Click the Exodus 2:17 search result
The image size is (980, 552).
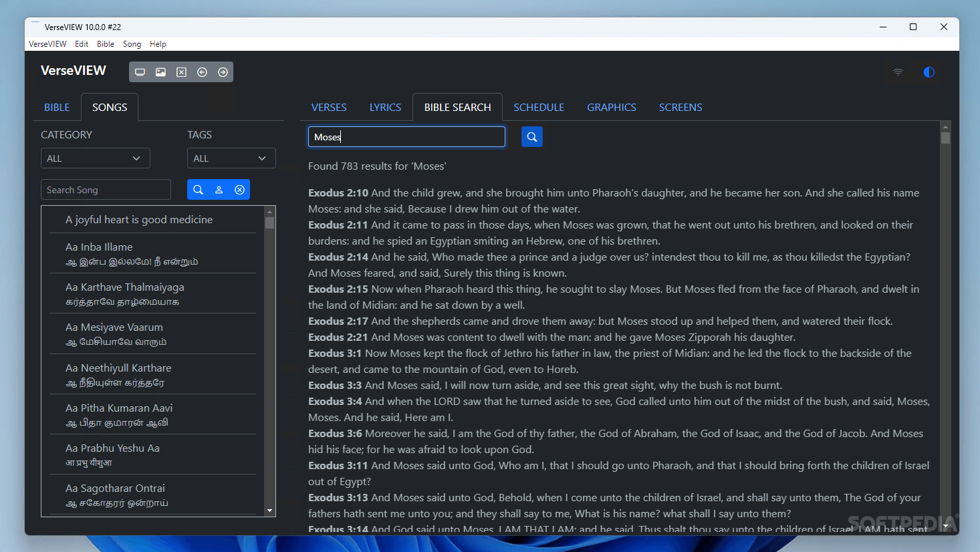600,321
